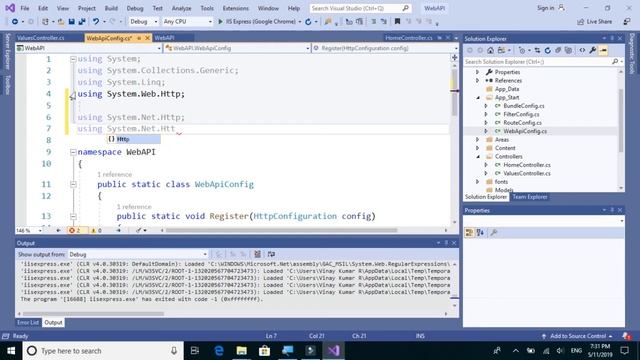Open the Solution Configurations Debug dropdown
This screenshot has height=360, width=640.
[143, 22]
